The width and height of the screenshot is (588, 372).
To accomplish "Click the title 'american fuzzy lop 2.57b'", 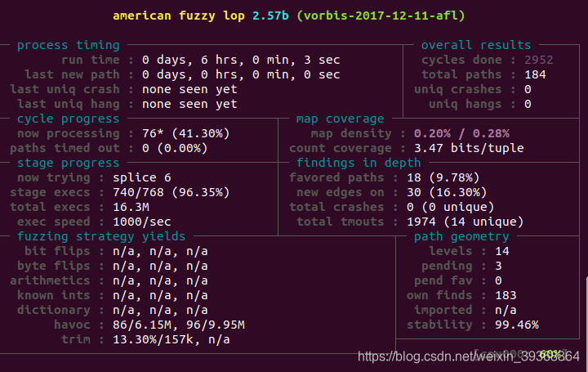I will point(201,16).
